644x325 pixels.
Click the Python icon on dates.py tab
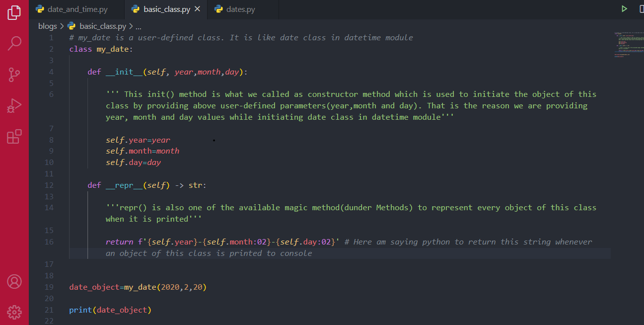(x=218, y=9)
